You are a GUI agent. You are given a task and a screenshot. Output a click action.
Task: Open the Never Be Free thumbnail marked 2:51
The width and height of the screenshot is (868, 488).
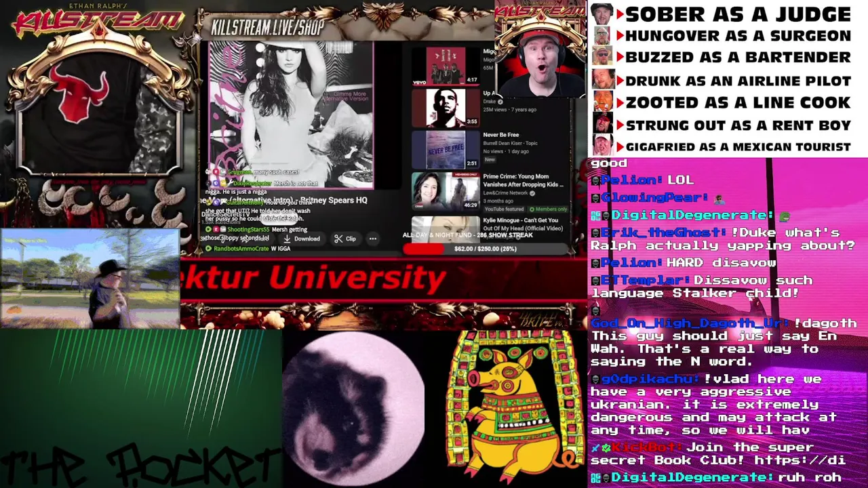point(445,149)
